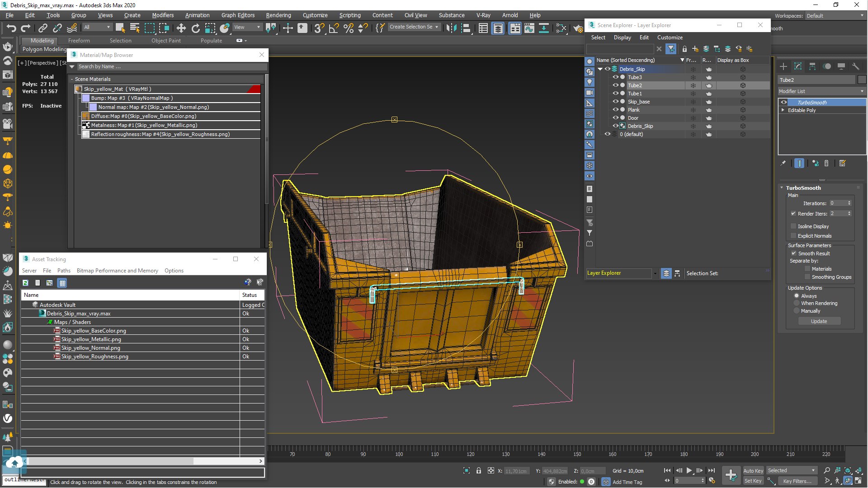Toggle Percent Snap in main toolbar

(349, 28)
